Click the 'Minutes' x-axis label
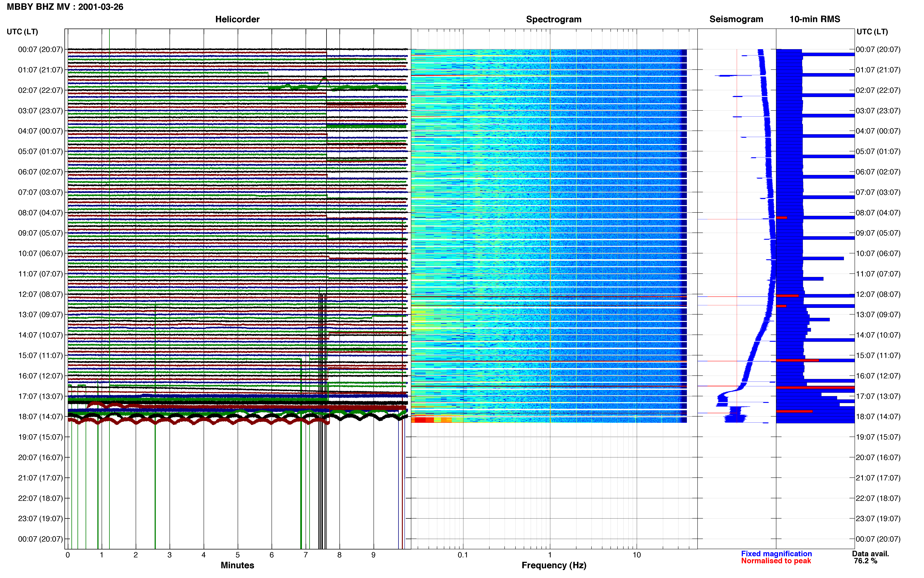Screen dimensions: 924x578 click(x=237, y=565)
